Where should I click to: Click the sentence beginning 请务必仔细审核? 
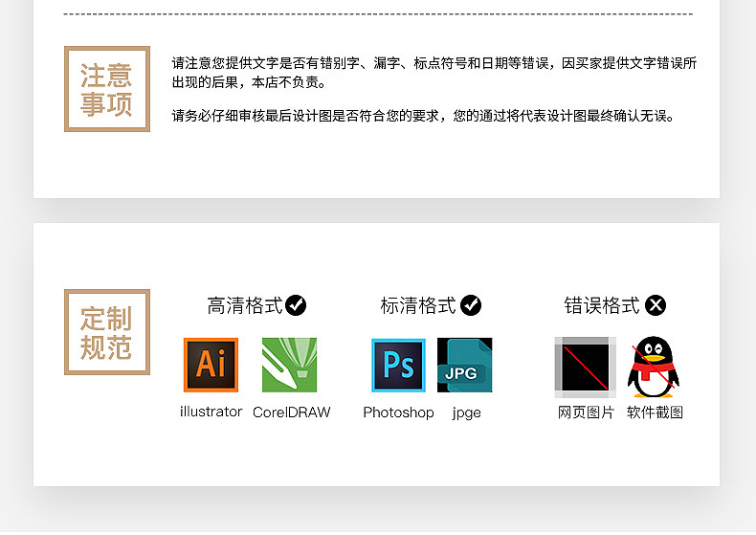click(x=423, y=116)
